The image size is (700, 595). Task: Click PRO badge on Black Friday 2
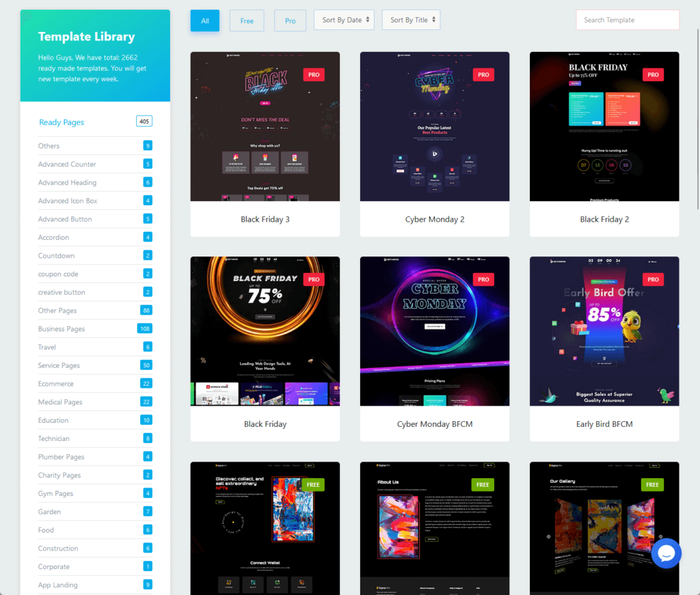click(653, 75)
